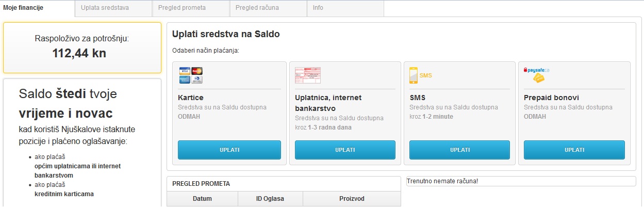
Task: Click UPLATI button for SMS payment
Action: 459,150
